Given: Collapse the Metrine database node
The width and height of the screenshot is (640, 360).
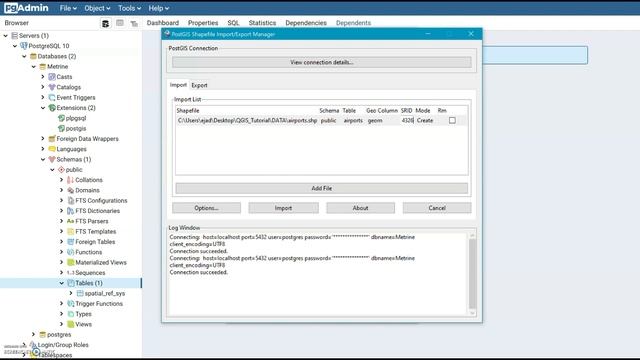Looking at the screenshot, I should click(x=34, y=67).
